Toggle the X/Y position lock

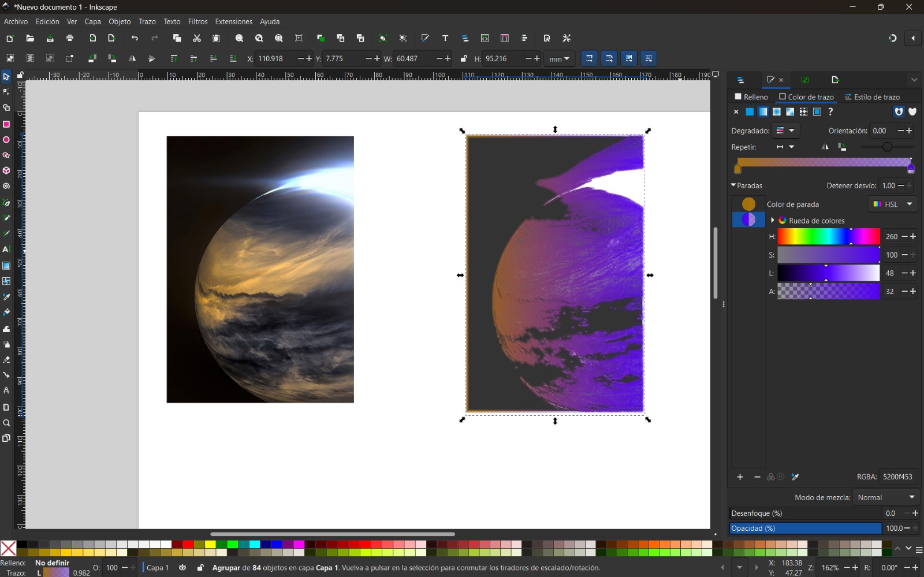point(463,58)
